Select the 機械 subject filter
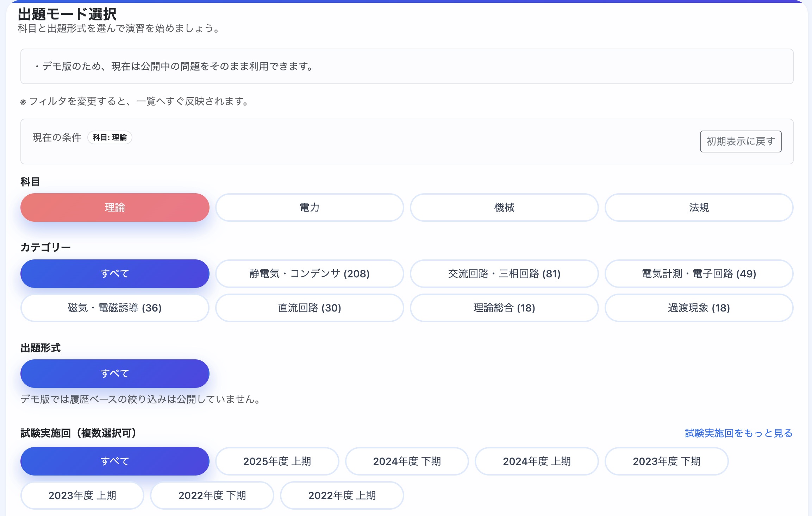 tap(504, 208)
